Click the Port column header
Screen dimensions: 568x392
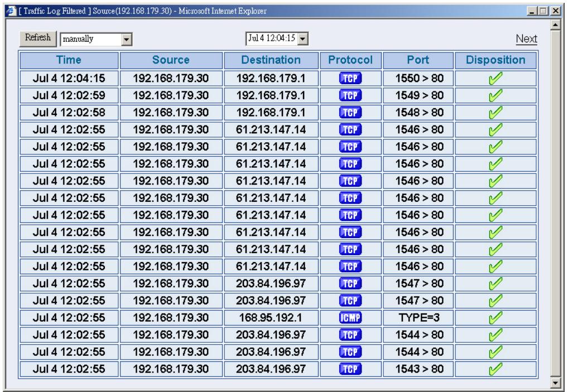[418, 60]
